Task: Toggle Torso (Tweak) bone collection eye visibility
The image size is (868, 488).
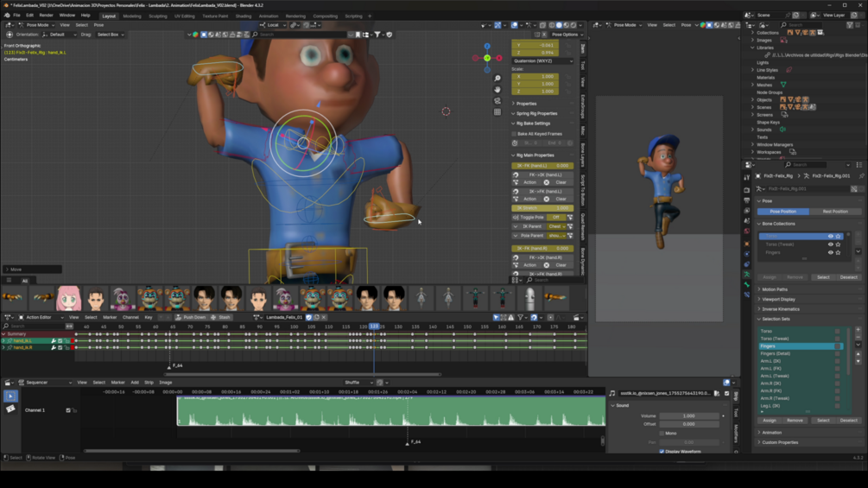Action: coord(830,244)
